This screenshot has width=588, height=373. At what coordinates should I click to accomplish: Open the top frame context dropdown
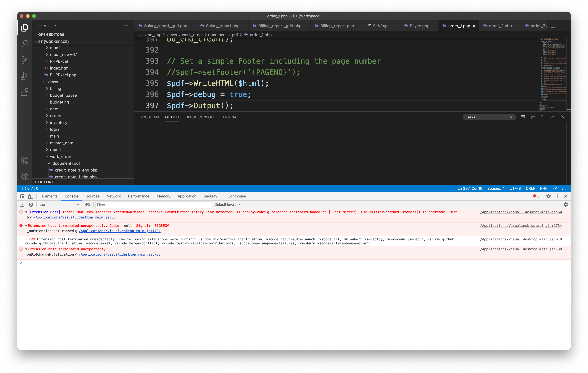click(59, 205)
